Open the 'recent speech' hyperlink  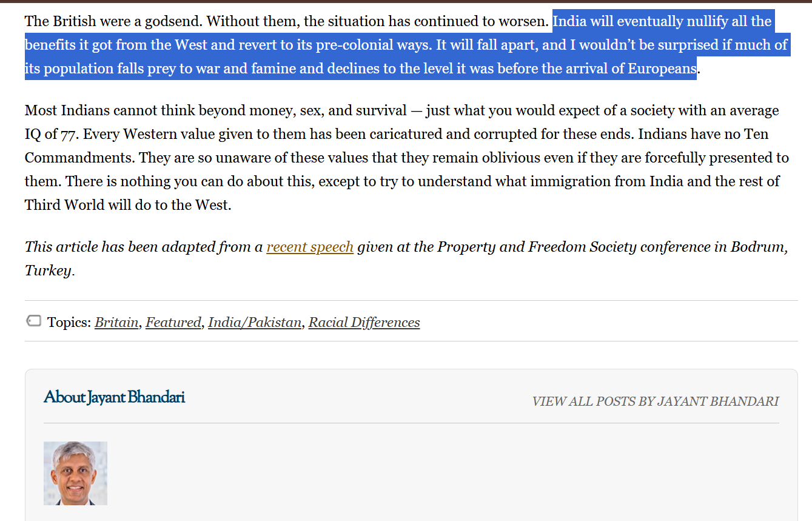click(309, 247)
